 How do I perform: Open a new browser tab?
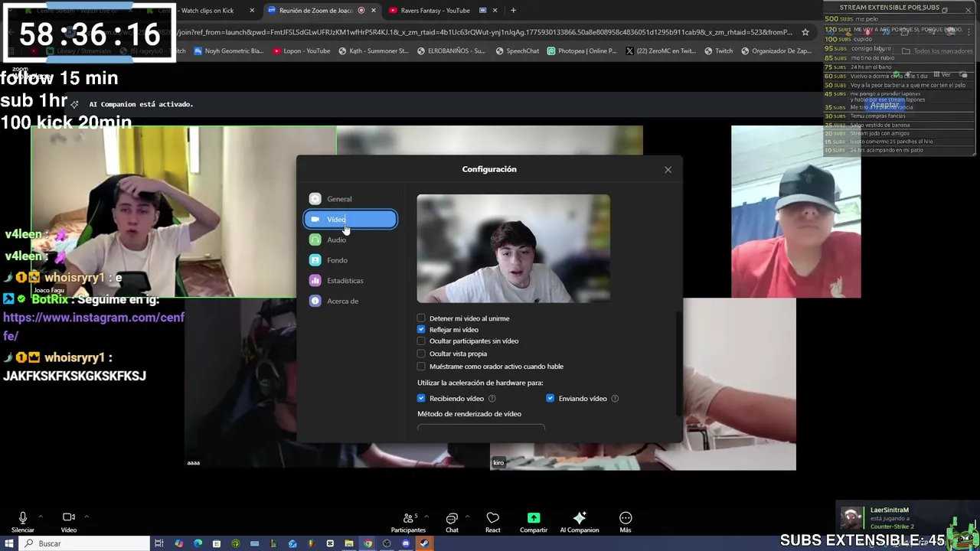click(513, 11)
